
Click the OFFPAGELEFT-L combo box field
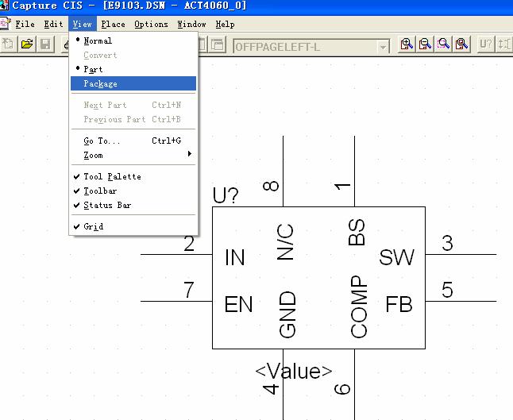click(x=310, y=47)
